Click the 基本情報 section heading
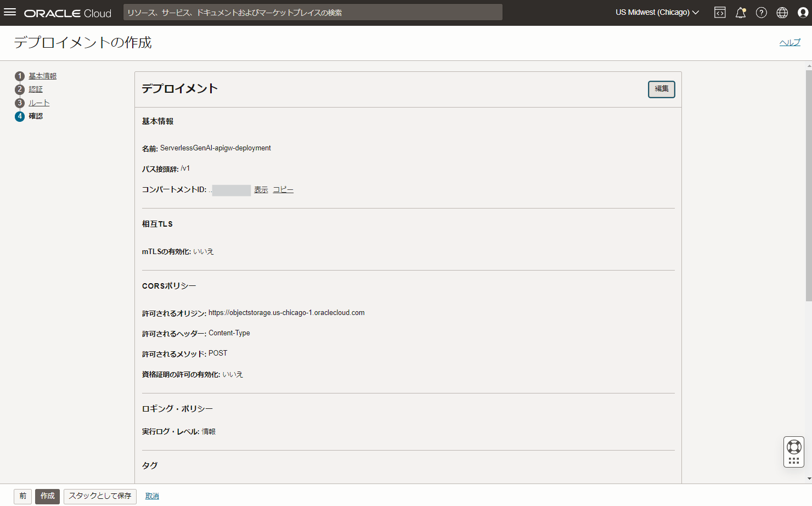The height and width of the screenshot is (506, 812). [158, 121]
